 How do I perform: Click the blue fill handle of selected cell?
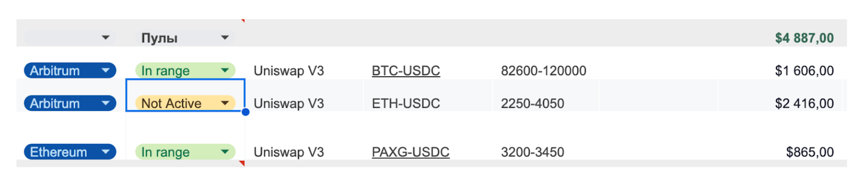click(x=246, y=112)
